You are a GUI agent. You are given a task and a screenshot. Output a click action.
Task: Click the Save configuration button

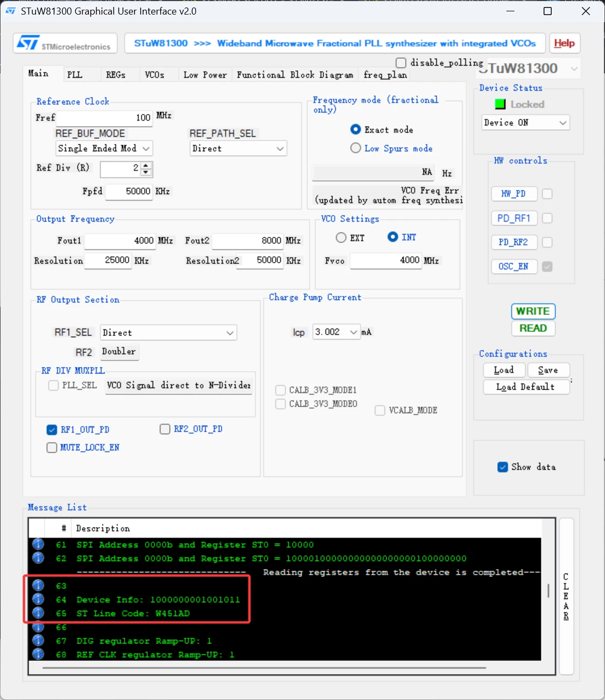tap(548, 370)
